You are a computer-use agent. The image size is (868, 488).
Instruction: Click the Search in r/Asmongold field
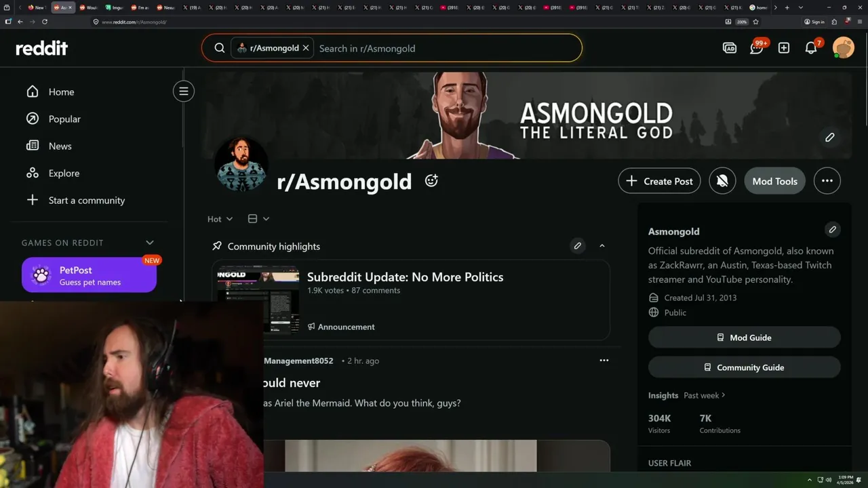point(448,48)
